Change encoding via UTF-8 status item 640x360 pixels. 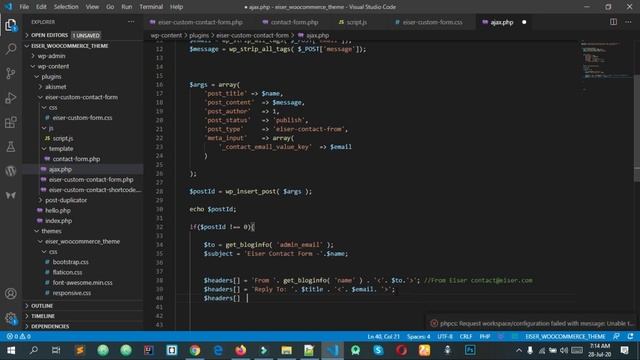tap(445, 337)
